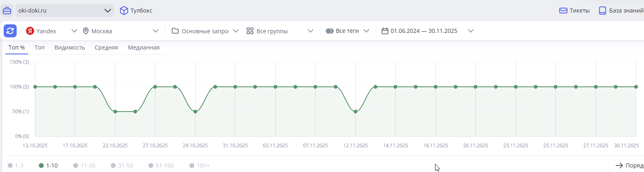Screen dimensions: 644x172
Task: Click the Все группы grid icon
Action: point(250,31)
